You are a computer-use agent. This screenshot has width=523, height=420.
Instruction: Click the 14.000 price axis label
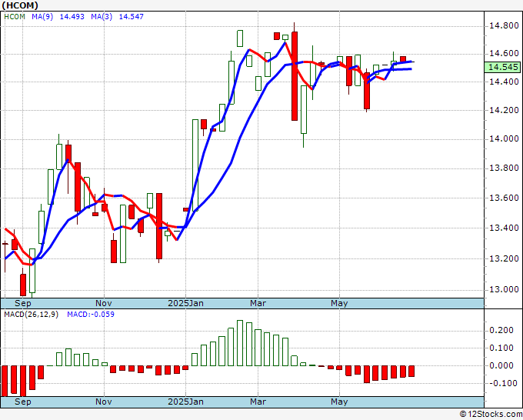pyautogui.click(x=504, y=138)
